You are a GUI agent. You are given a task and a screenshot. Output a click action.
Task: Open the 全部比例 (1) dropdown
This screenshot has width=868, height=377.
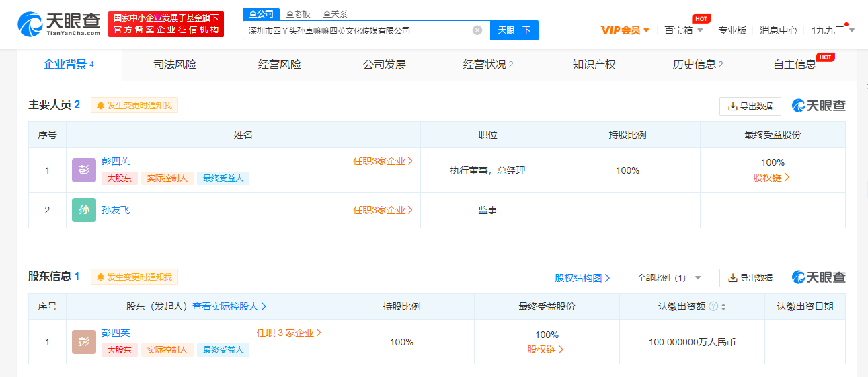pyautogui.click(x=670, y=278)
